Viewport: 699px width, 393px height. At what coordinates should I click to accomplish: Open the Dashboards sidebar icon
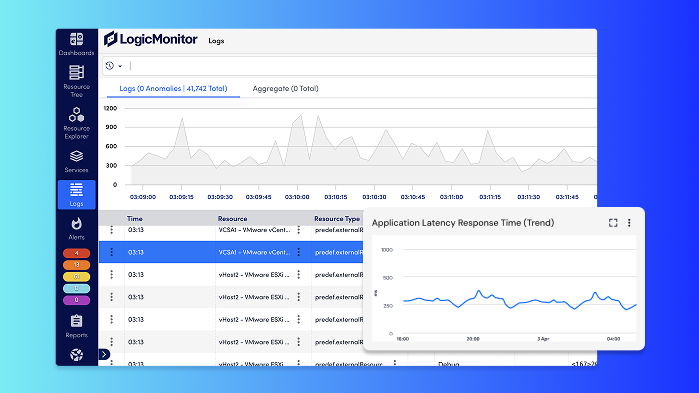click(76, 44)
